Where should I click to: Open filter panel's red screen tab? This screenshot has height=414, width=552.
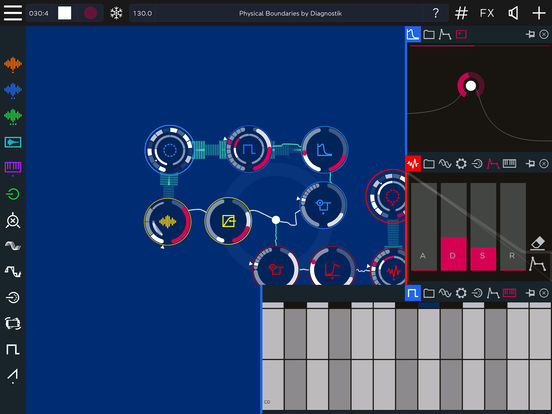[461, 34]
